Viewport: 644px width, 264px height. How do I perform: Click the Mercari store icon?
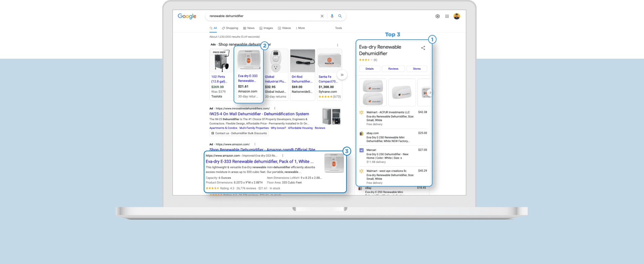(x=361, y=150)
